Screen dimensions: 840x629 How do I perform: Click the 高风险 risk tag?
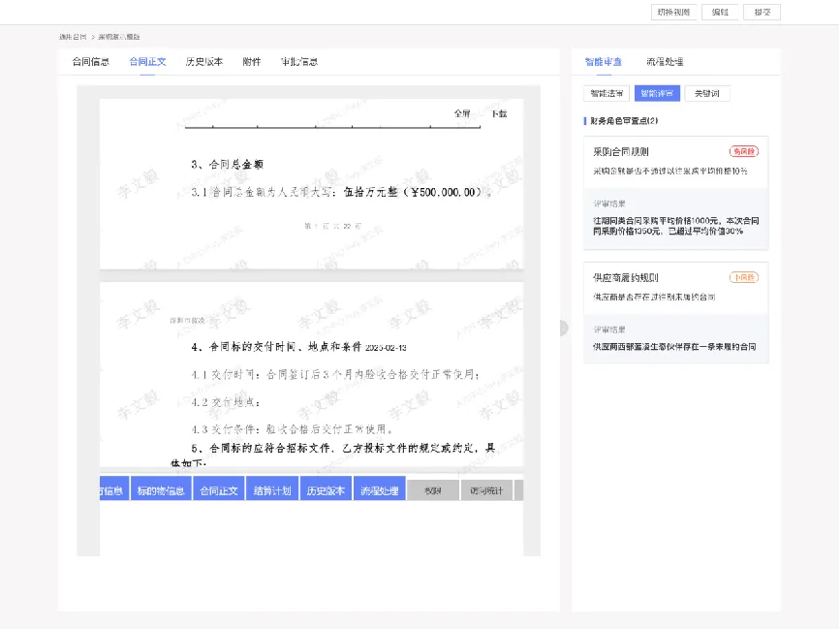click(743, 151)
